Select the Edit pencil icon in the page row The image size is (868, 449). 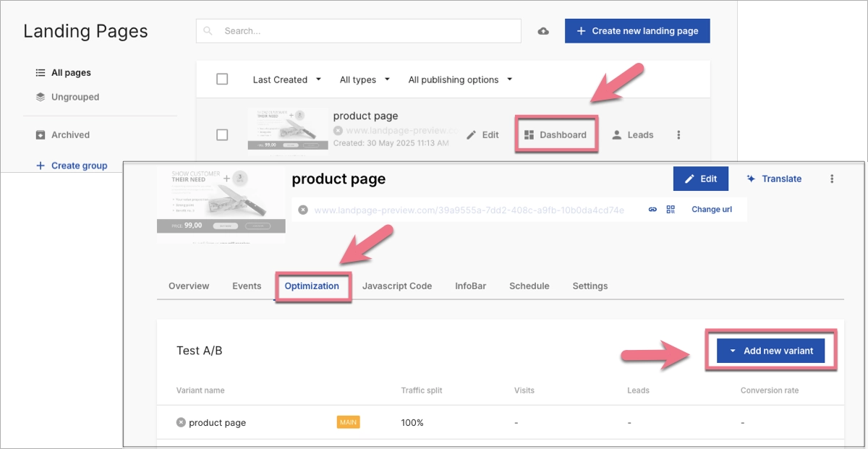pyautogui.click(x=471, y=134)
